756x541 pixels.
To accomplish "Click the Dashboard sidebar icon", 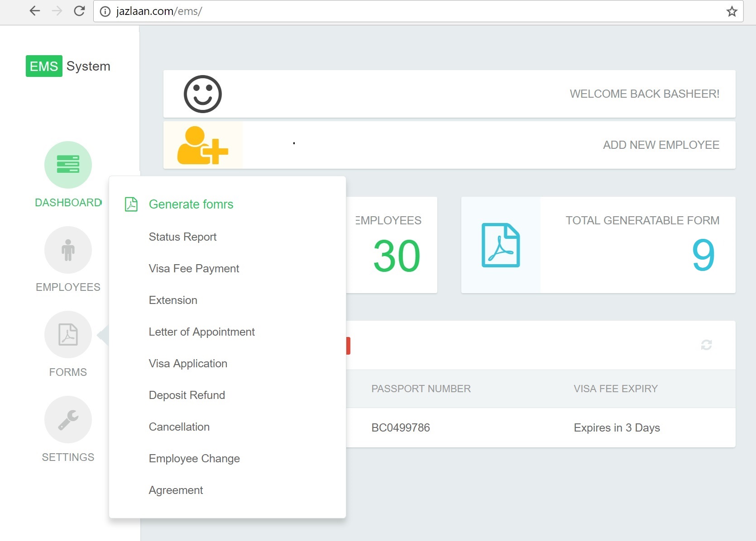I will [68, 165].
